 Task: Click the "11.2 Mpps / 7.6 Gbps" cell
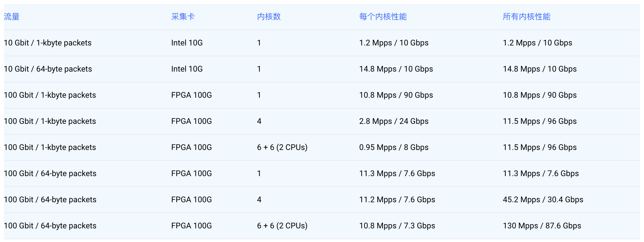coord(397,200)
